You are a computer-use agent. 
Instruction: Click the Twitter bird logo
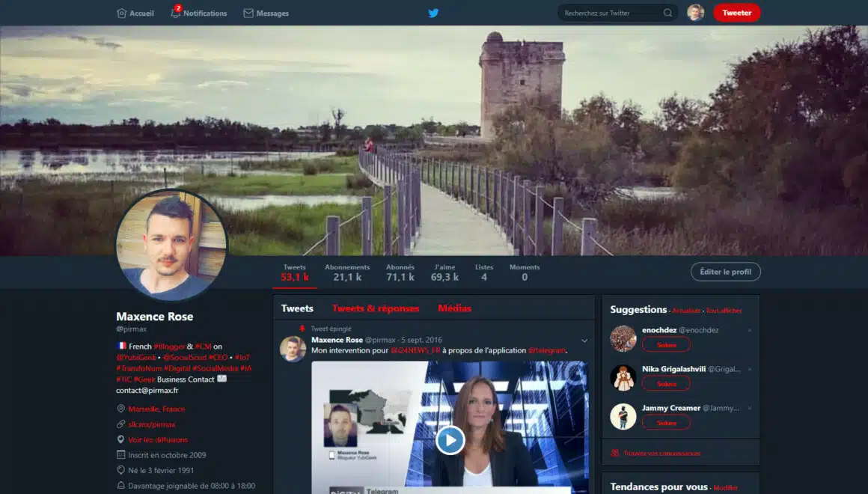coord(433,13)
